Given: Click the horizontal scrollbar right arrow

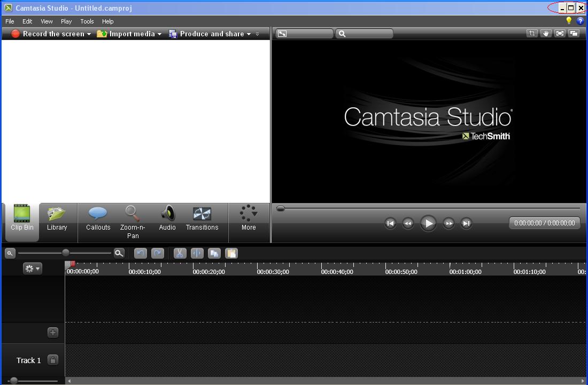Looking at the screenshot, I should click(x=583, y=381).
